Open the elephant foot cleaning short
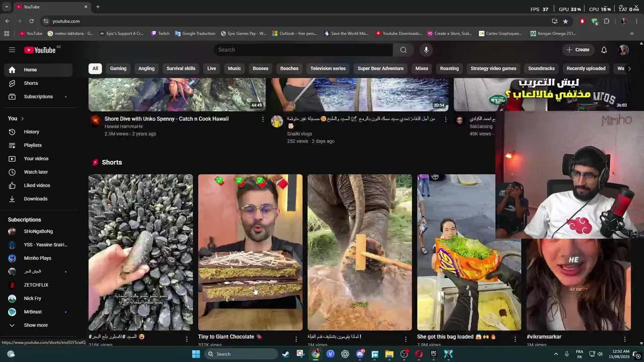 (x=360, y=252)
